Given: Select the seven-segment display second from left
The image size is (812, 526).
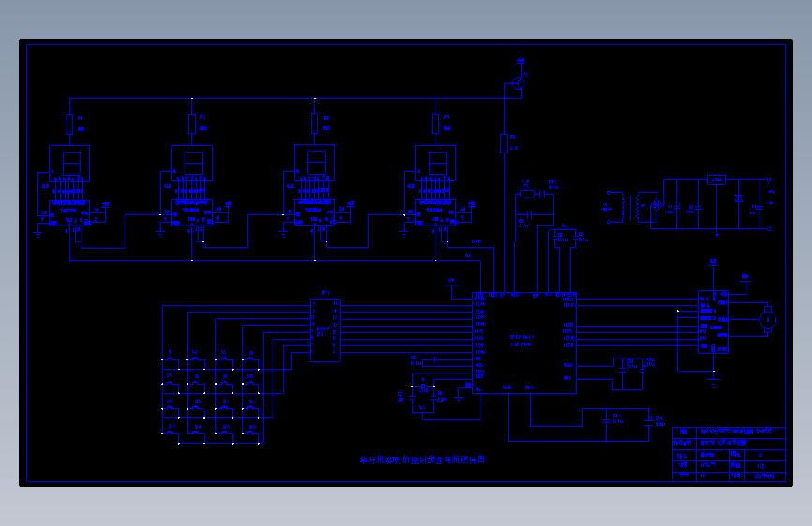Looking at the screenshot, I should pyautogui.click(x=192, y=163).
